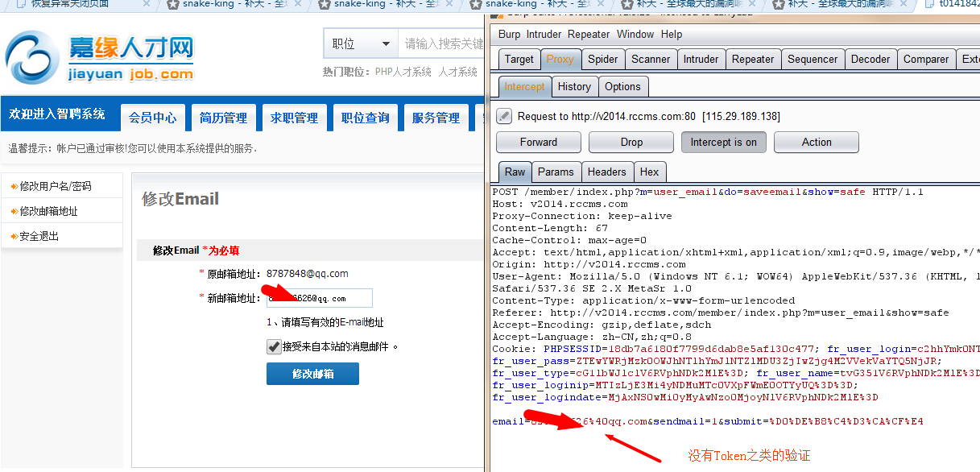980x472 pixels.
Task: Open the Repeater menu in menu bar
Action: tap(589, 35)
